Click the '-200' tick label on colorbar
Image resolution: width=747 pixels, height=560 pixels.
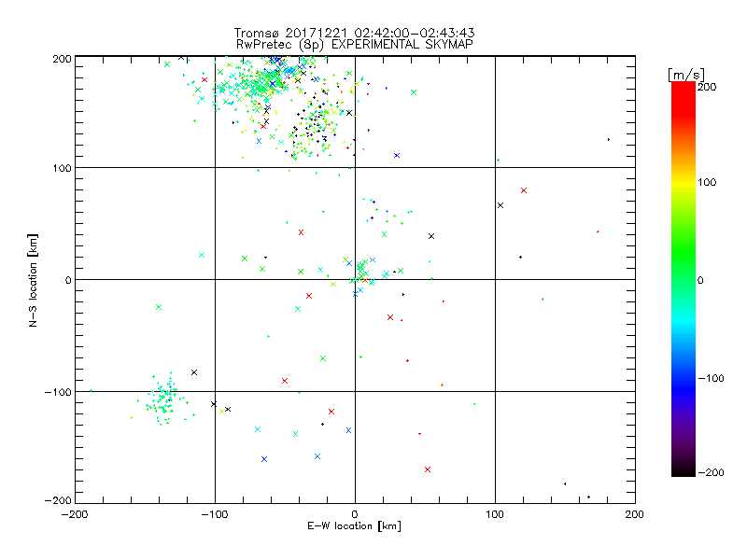point(711,472)
